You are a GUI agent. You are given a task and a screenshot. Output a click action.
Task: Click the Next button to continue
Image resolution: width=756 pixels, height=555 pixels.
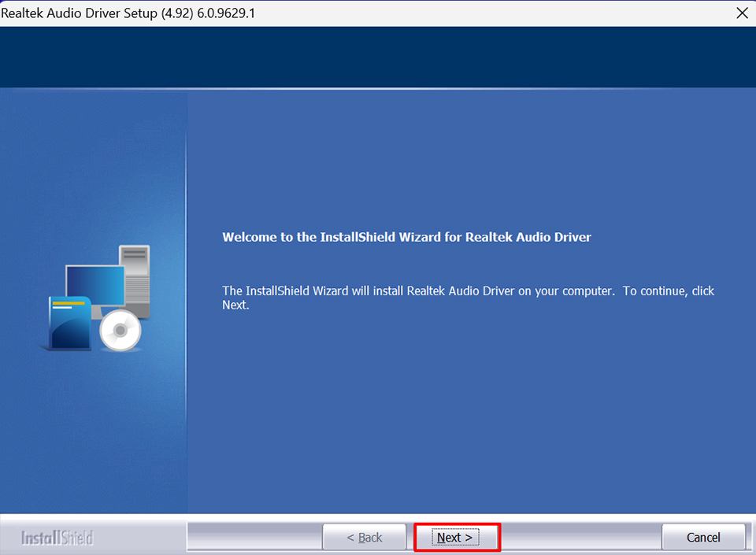[457, 537]
